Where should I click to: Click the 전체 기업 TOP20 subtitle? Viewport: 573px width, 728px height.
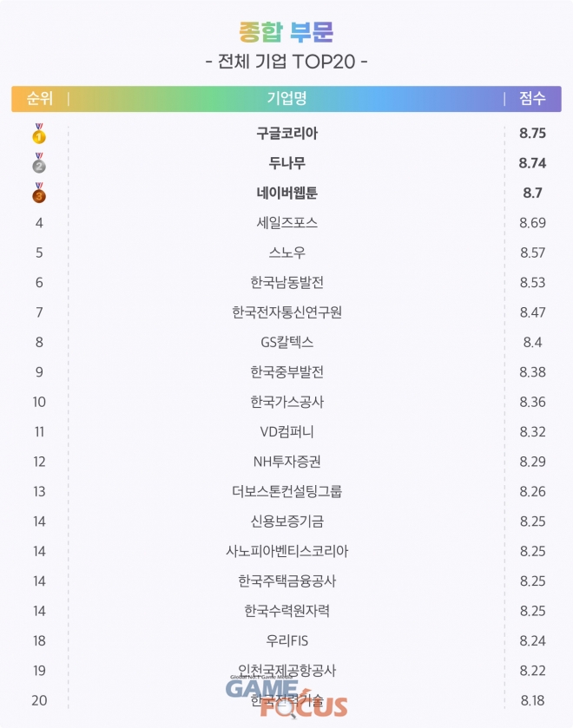point(286,62)
